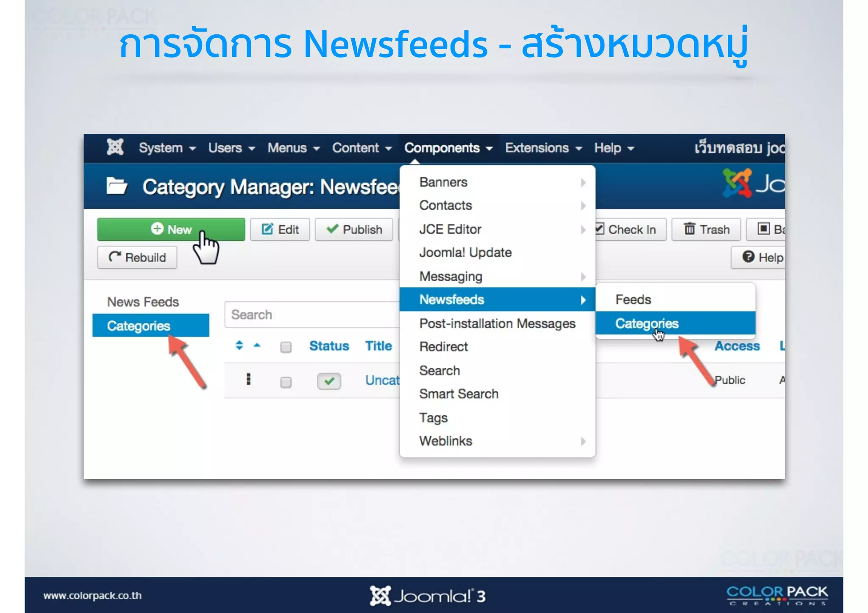Expand the Weblinks submenu arrow
868x613 pixels.
[x=583, y=441]
